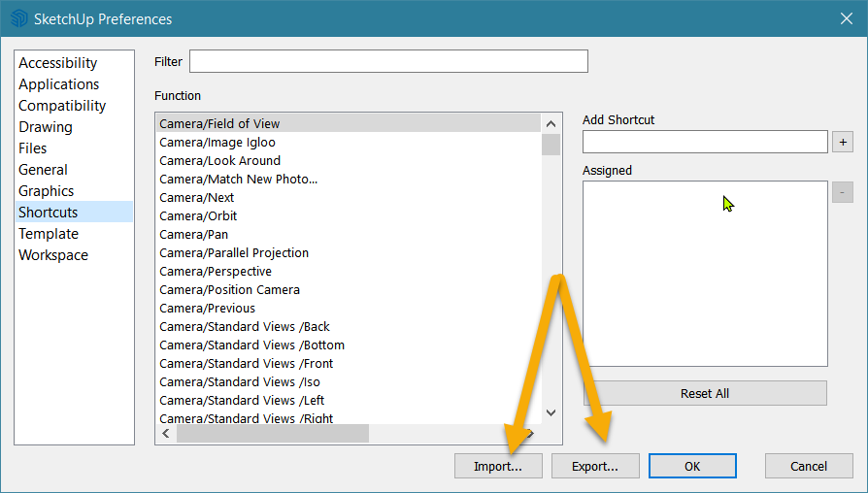This screenshot has height=493, width=868.
Task: Select Camera/Field of View function
Action: (349, 124)
